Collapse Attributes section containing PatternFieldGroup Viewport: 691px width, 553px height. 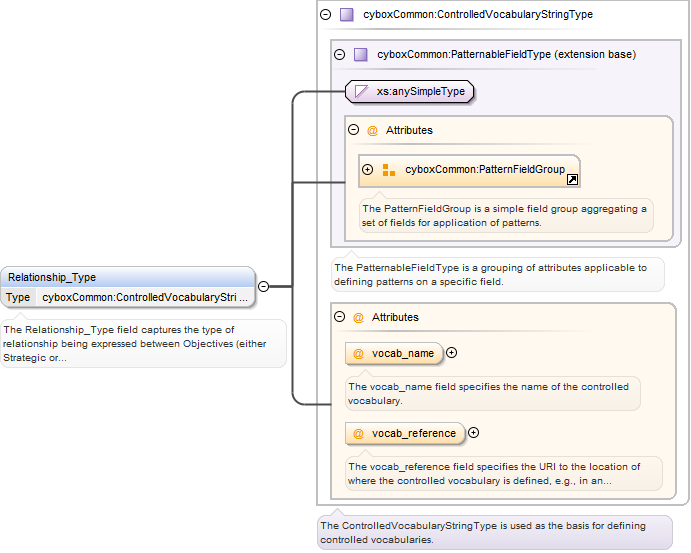tap(353, 130)
